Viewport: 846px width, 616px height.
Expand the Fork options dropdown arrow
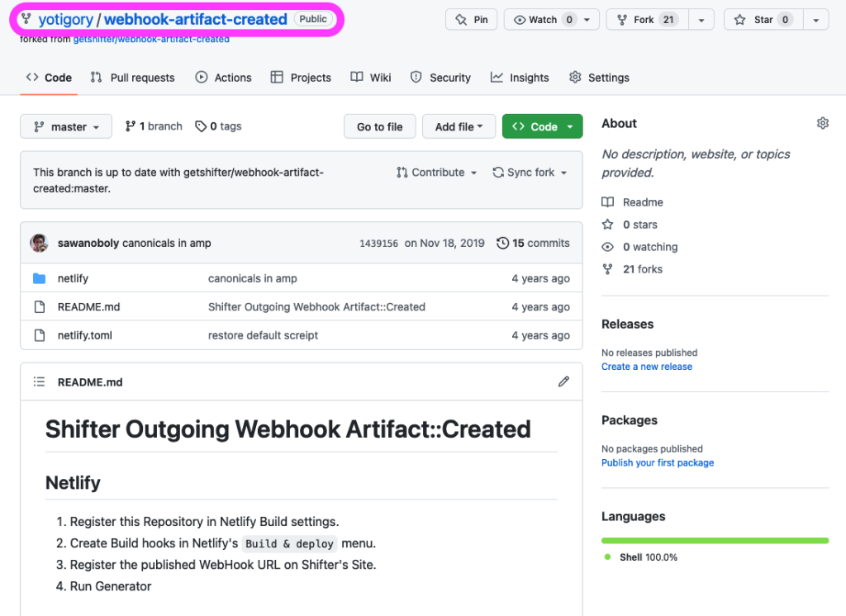pos(701,20)
